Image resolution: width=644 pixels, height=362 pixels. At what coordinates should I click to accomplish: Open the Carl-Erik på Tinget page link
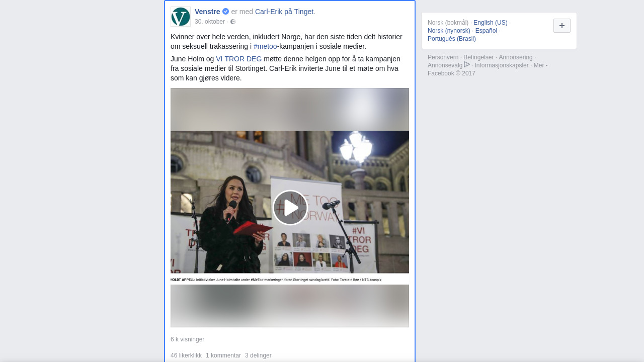point(284,12)
